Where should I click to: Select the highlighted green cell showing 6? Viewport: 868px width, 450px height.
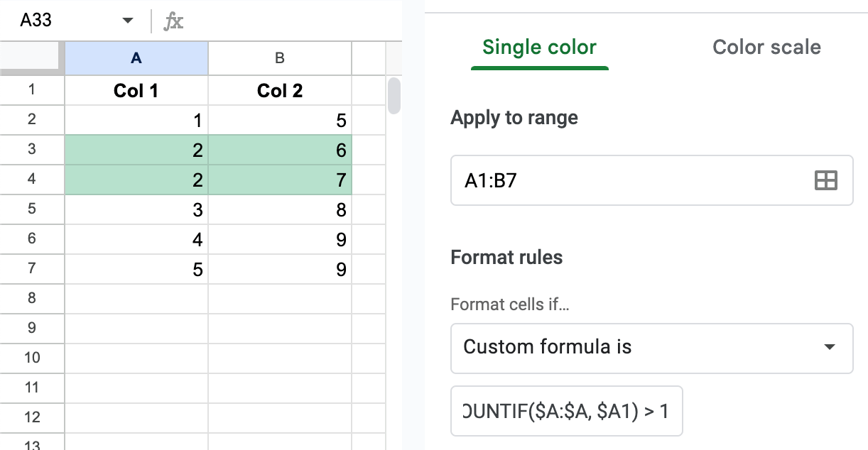click(x=278, y=150)
